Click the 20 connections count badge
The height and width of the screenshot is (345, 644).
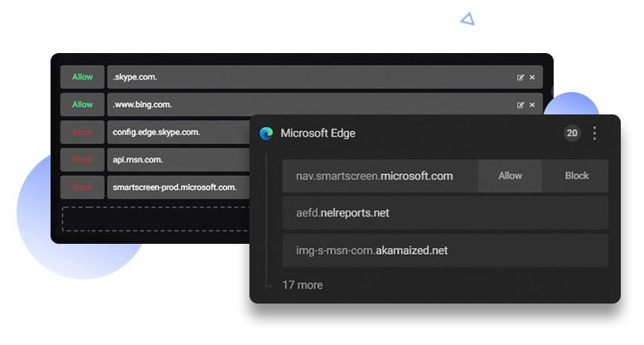(x=572, y=134)
